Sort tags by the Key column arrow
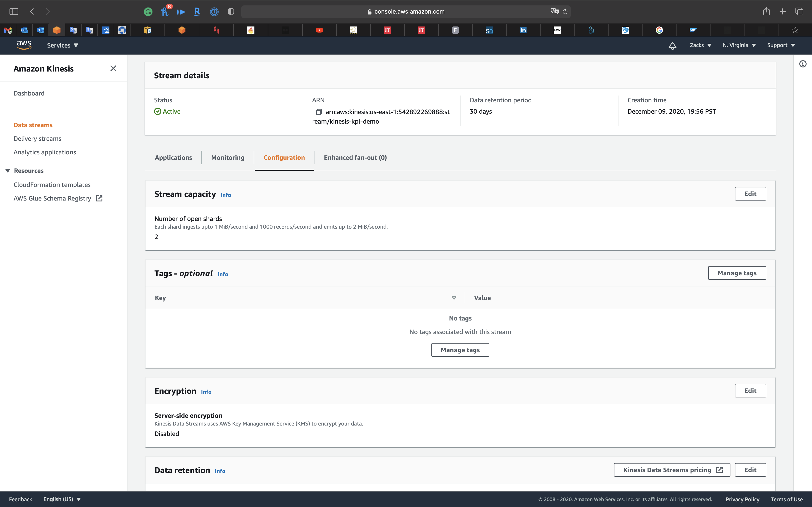Viewport: 812px width, 507px height. (454, 298)
